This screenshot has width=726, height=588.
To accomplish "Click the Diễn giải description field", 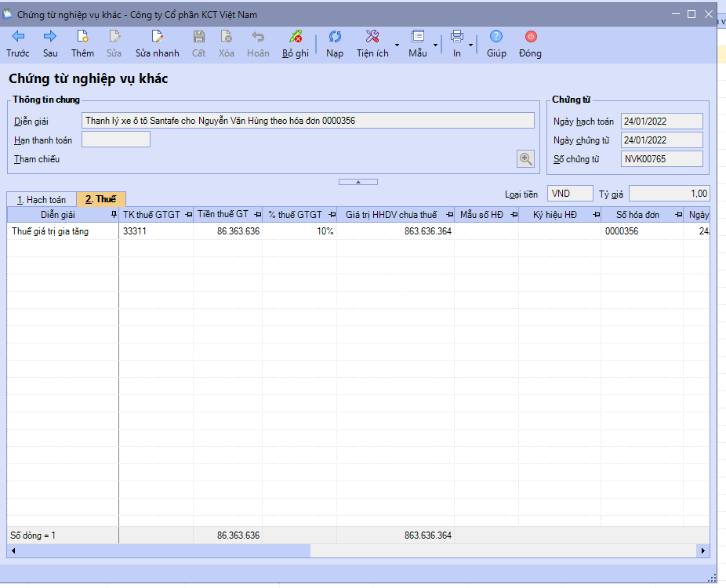I will [x=308, y=121].
